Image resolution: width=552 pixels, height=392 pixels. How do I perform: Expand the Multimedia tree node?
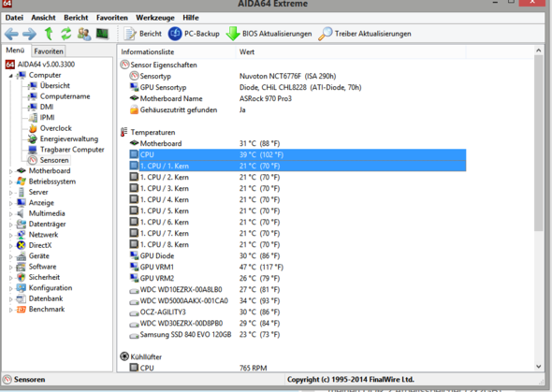[x=10, y=214]
